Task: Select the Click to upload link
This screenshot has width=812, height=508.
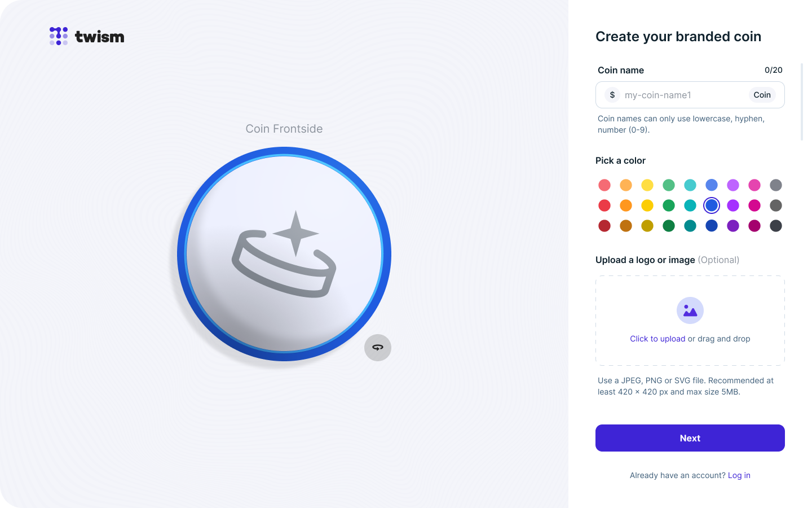Action: pyautogui.click(x=657, y=339)
